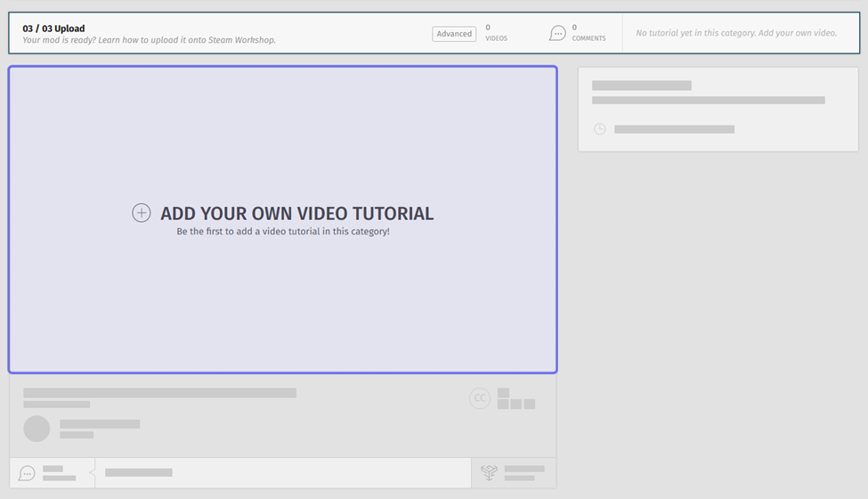Click 'Be the first to add a video' subtitle
The image size is (868, 499).
[283, 232]
